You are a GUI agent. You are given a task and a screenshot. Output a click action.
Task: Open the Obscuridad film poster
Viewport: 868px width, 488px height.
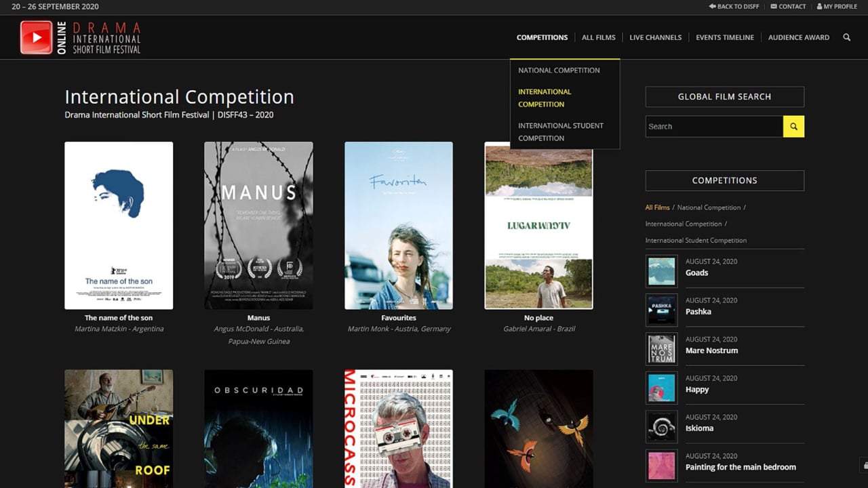258,428
